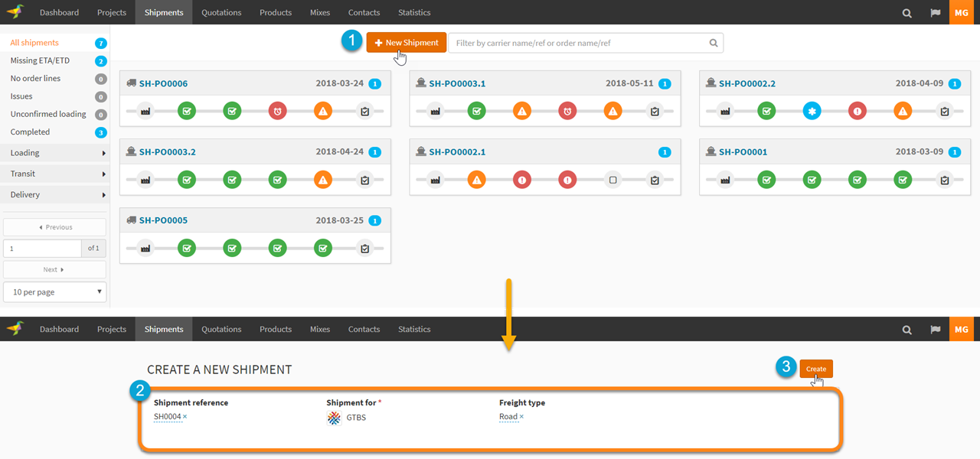Click the blue snowflake status icon on SH-PO0002.2
980x459 pixels.
pos(812,111)
